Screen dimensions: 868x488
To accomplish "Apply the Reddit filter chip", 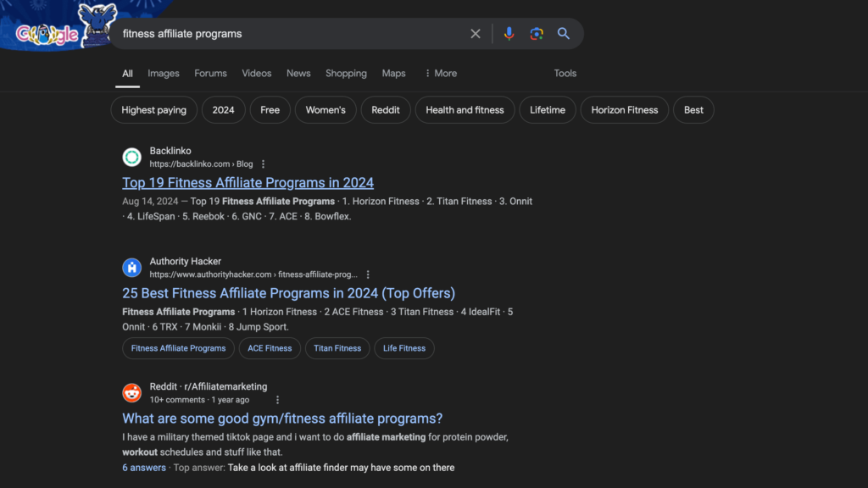I will coord(386,110).
